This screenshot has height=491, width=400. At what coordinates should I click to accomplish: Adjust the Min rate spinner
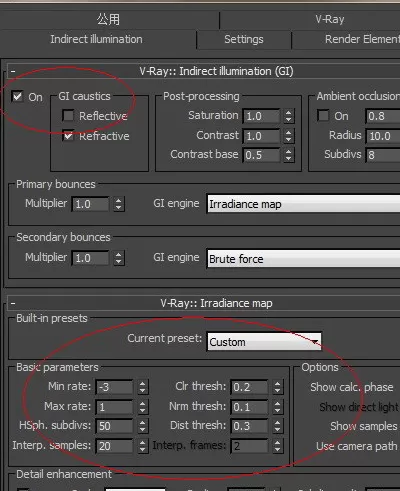[142, 387]
